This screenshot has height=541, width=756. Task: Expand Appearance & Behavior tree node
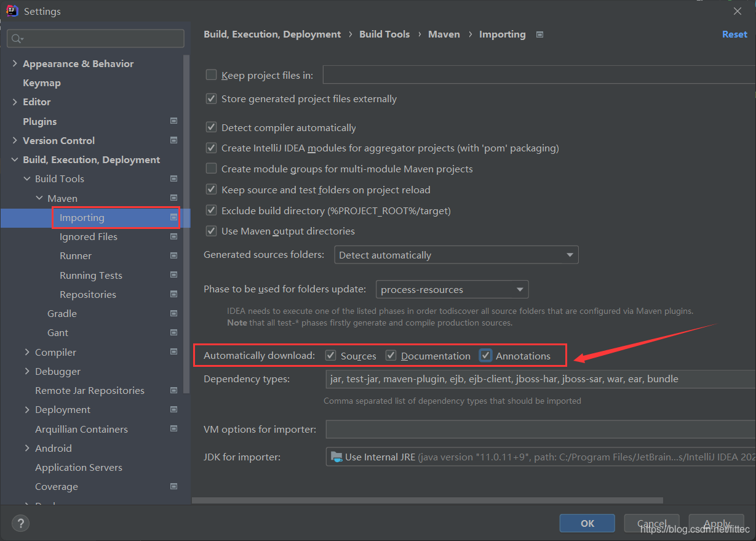click(x=15, y=64)
